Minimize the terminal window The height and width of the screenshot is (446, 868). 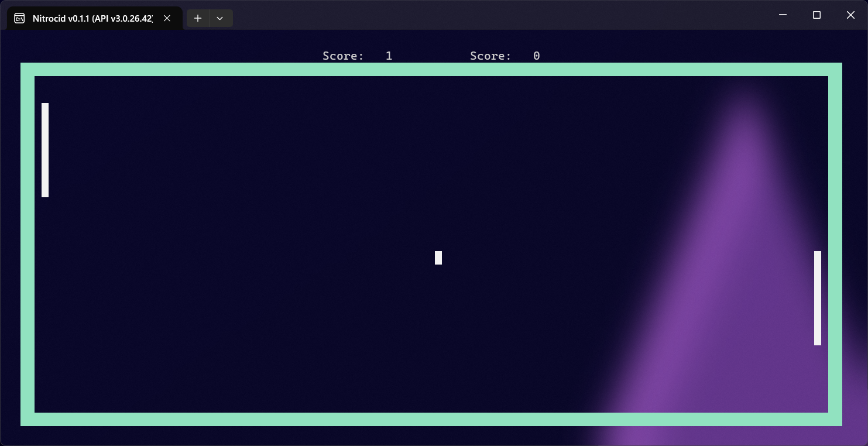783,15
